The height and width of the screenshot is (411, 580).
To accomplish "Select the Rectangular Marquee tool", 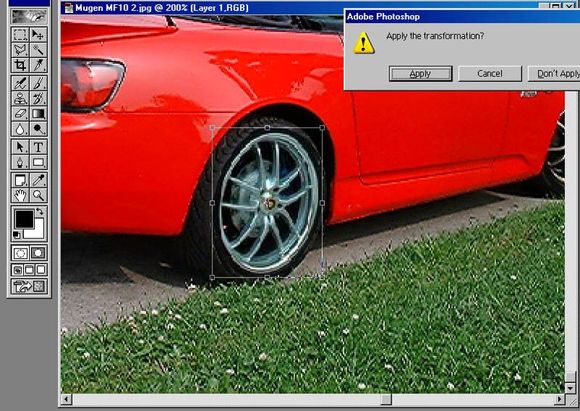I will pos(20,34).
